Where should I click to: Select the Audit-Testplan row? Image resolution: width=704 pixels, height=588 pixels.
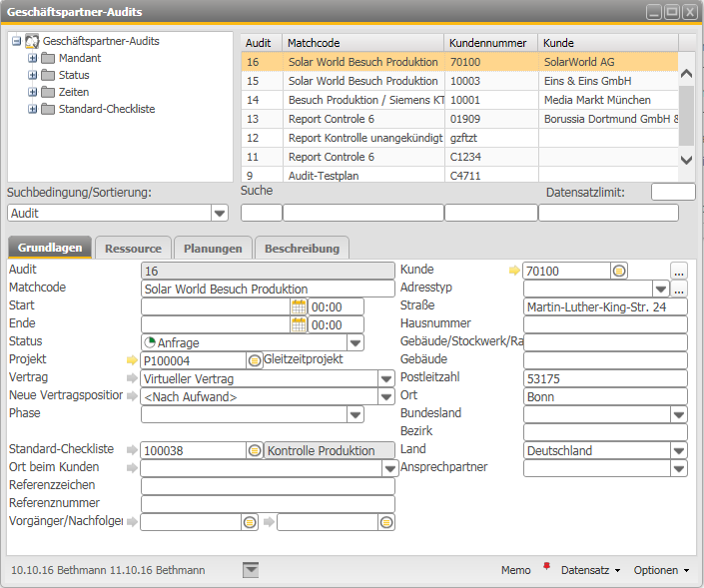459,175
